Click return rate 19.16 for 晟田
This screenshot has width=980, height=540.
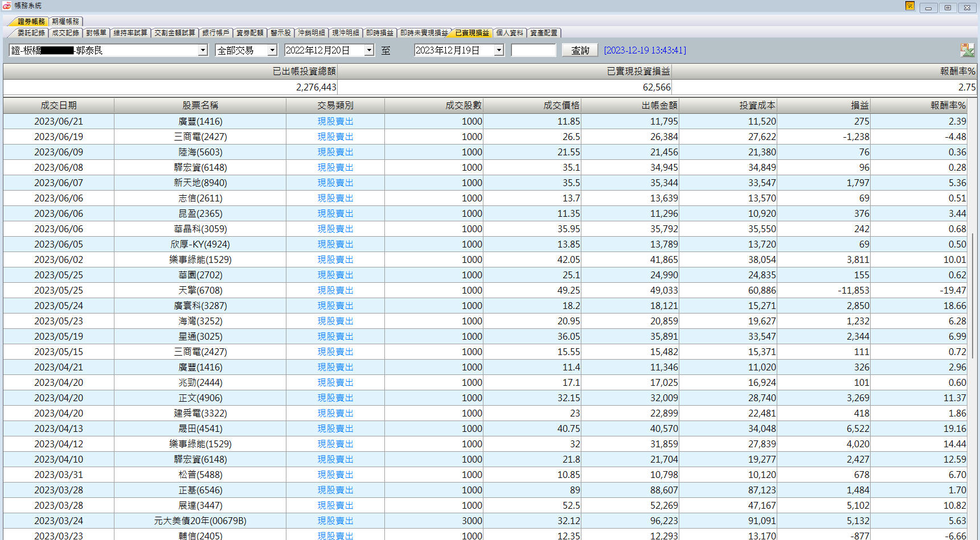tap(954, 428)
